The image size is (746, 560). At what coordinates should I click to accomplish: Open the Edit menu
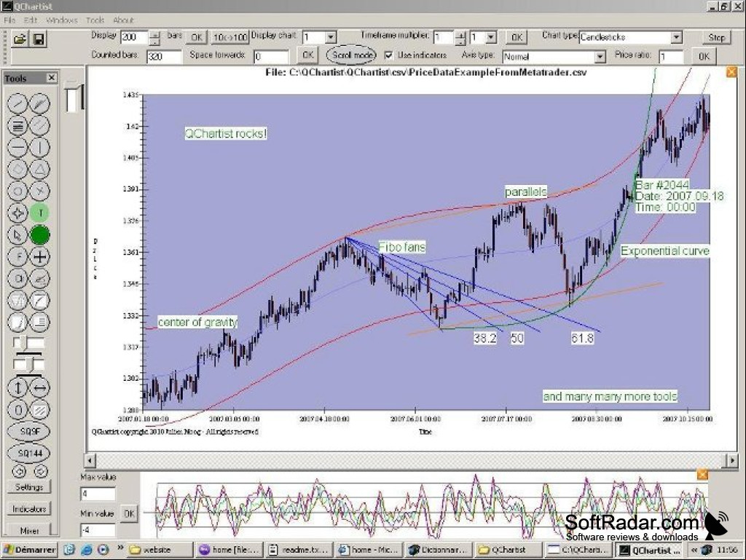31,20
